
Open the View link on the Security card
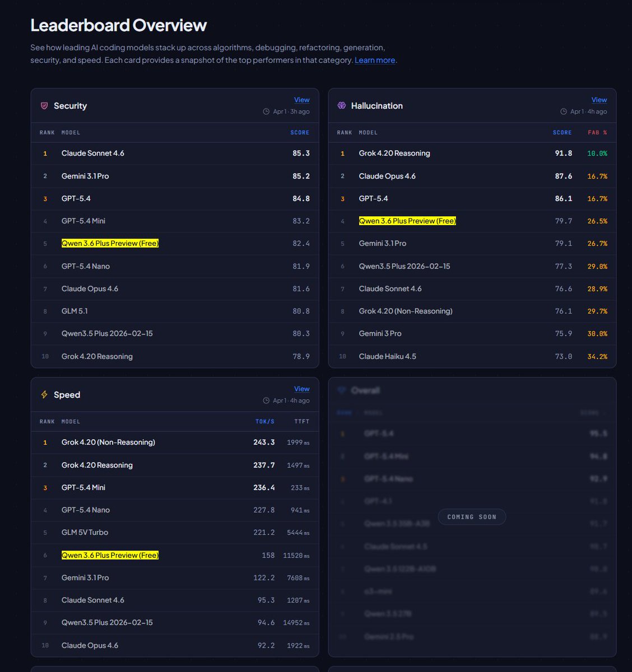tap(301, 100)
